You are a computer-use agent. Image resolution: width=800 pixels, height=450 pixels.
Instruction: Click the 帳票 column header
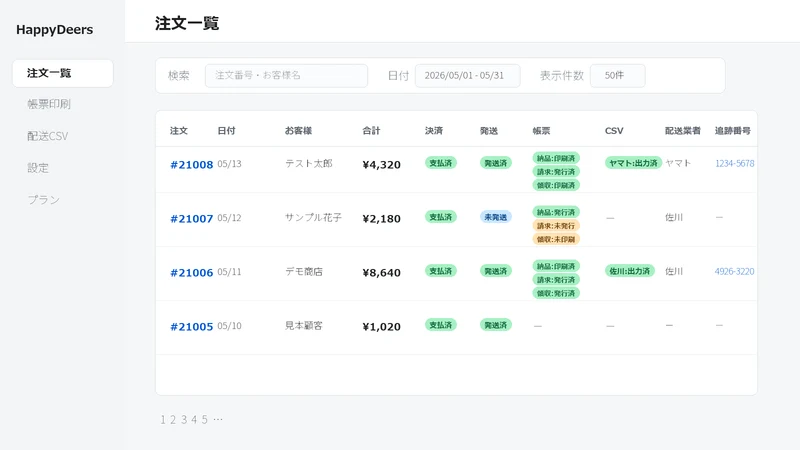point(541,131)
